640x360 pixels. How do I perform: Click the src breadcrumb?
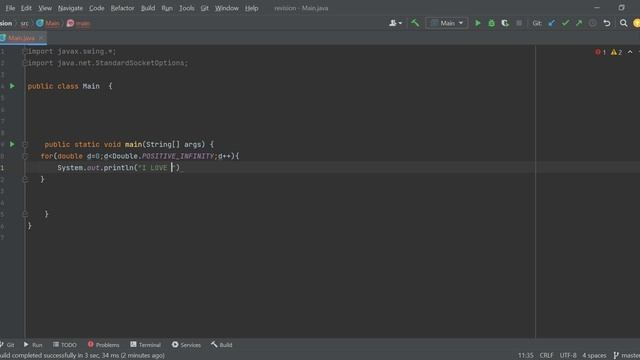click(x=24, y=23)
